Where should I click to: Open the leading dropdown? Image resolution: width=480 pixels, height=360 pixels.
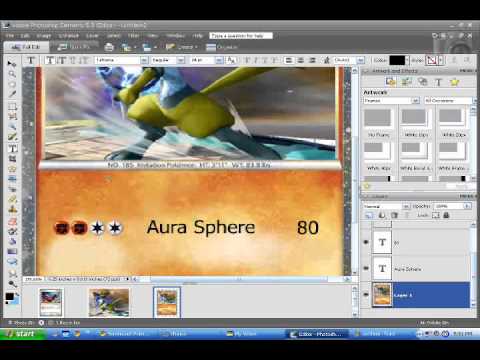(x=360, y=60)
